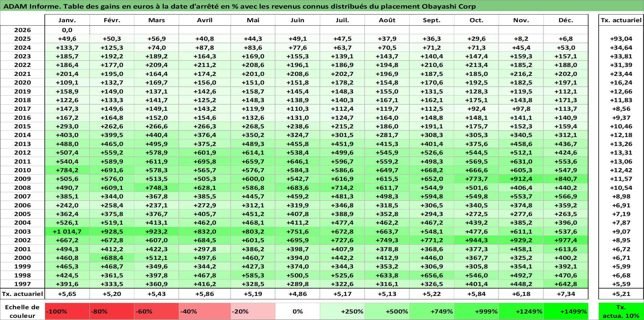Viewport: 644px width, 320px height.
Task: Click the 2026 row label
Action: click(23, 30)
